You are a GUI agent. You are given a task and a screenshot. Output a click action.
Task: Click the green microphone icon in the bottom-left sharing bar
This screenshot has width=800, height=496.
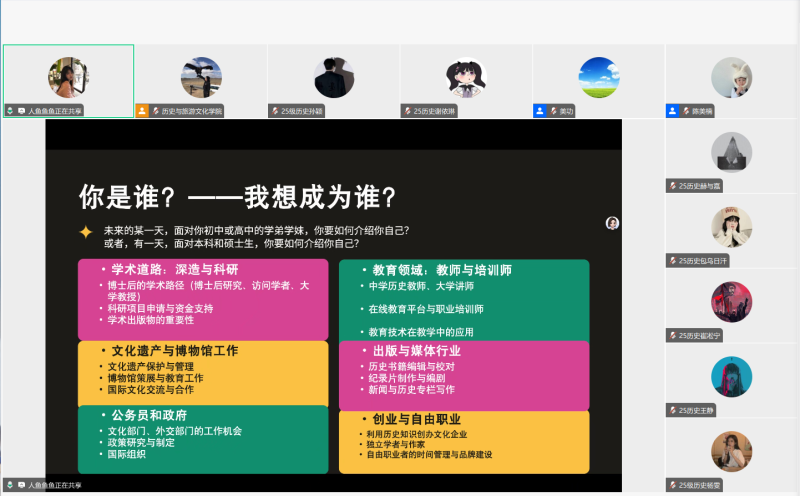(10, 485)
